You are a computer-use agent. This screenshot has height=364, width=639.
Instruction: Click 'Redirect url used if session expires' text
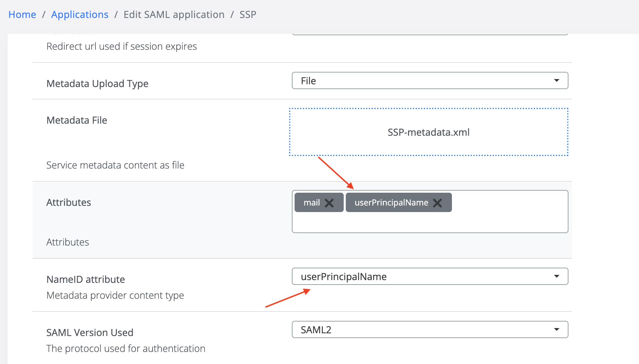(122, 46)
